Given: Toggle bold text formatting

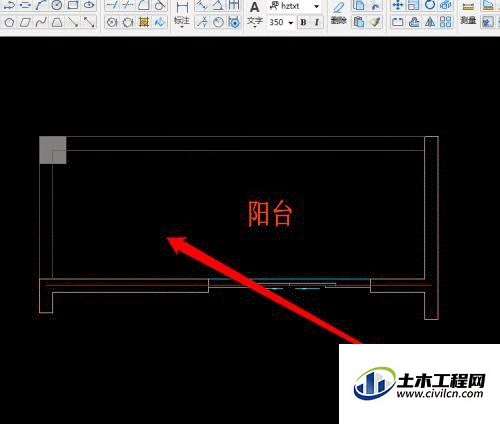Looking at the screenshot, I should 303,22.
